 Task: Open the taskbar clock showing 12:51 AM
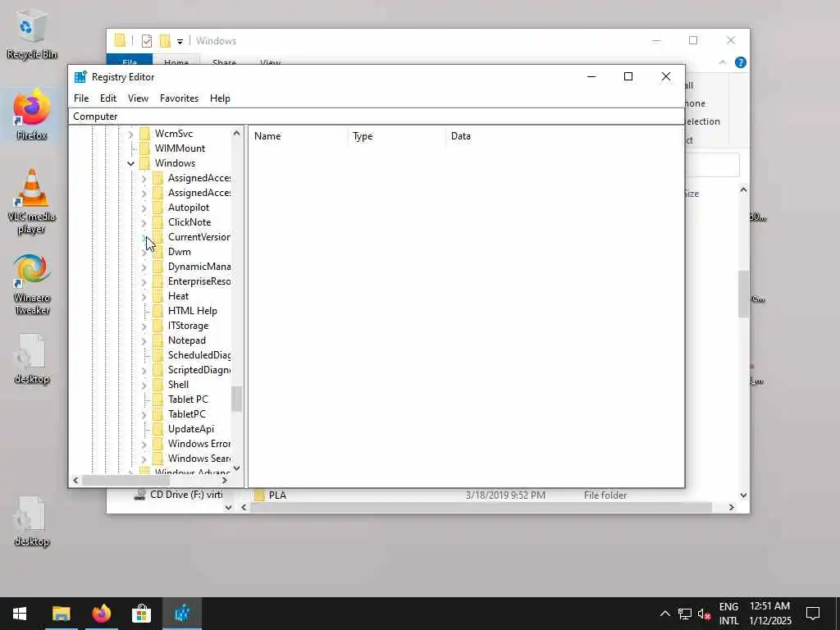tap(769, 614)
